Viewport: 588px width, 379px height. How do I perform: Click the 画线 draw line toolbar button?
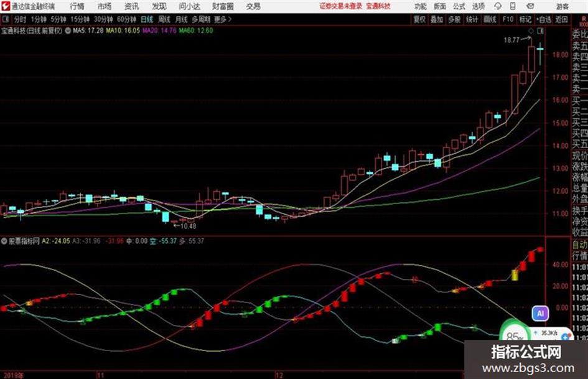click(x=490, y=19)
